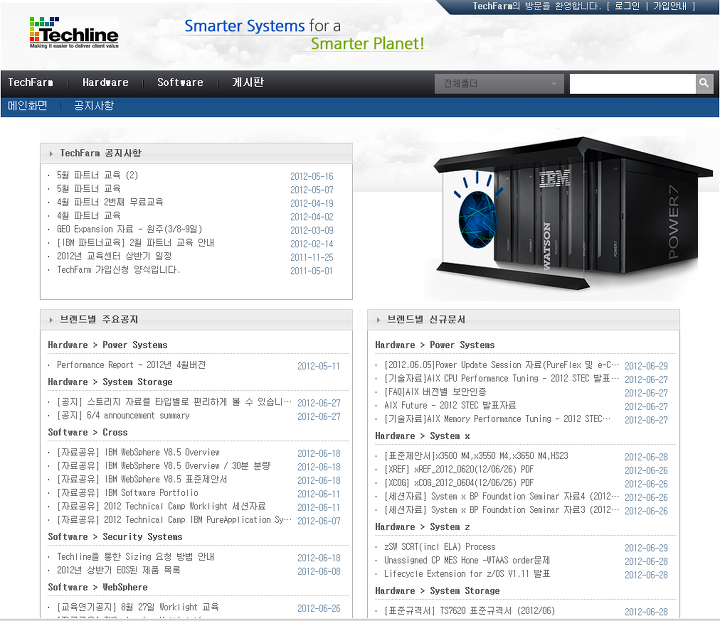Click Software > Security Systems heading

[x=115, y=537]
